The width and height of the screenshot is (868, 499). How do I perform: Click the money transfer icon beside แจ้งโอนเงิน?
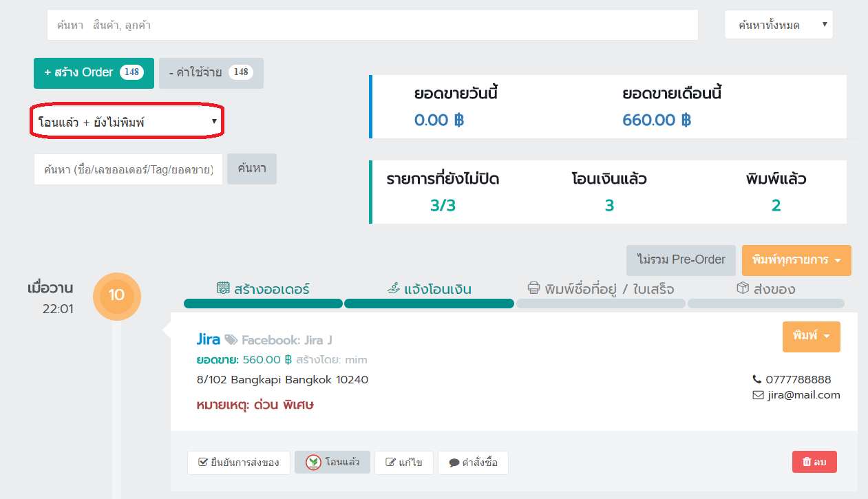tap(393, 288)
